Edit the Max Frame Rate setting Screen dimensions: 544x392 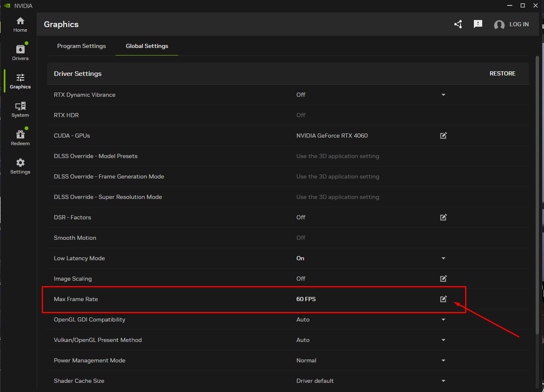click(443, 299)
